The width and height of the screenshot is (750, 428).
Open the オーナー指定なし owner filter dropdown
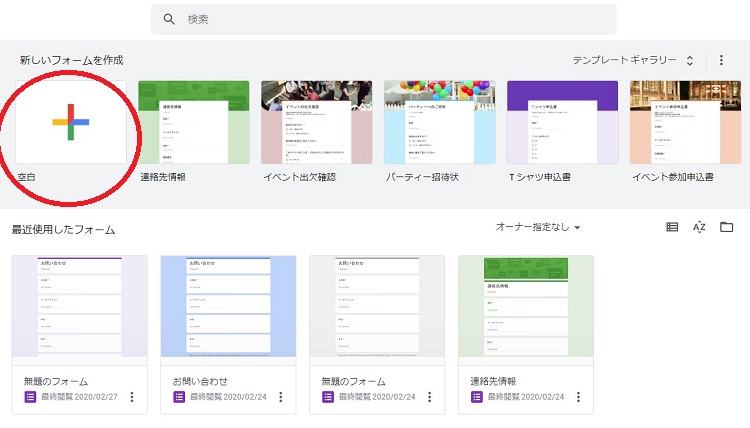coord(538,227)
